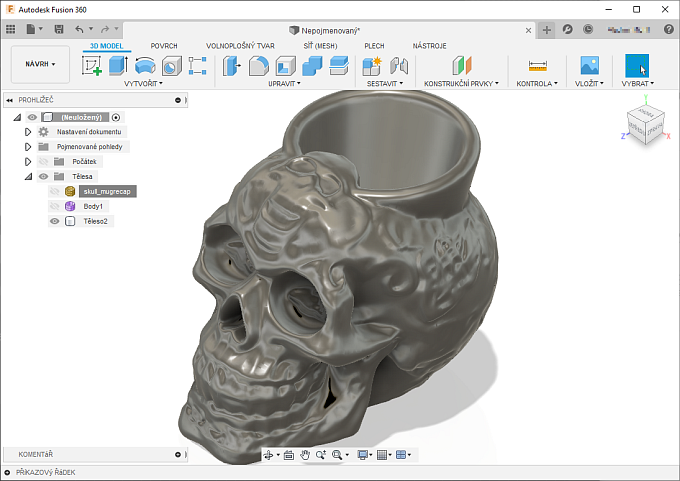Screen dimensions: 680x481
Task: Open the NÁVRH workspace dropdown
Action: (40, 64)
